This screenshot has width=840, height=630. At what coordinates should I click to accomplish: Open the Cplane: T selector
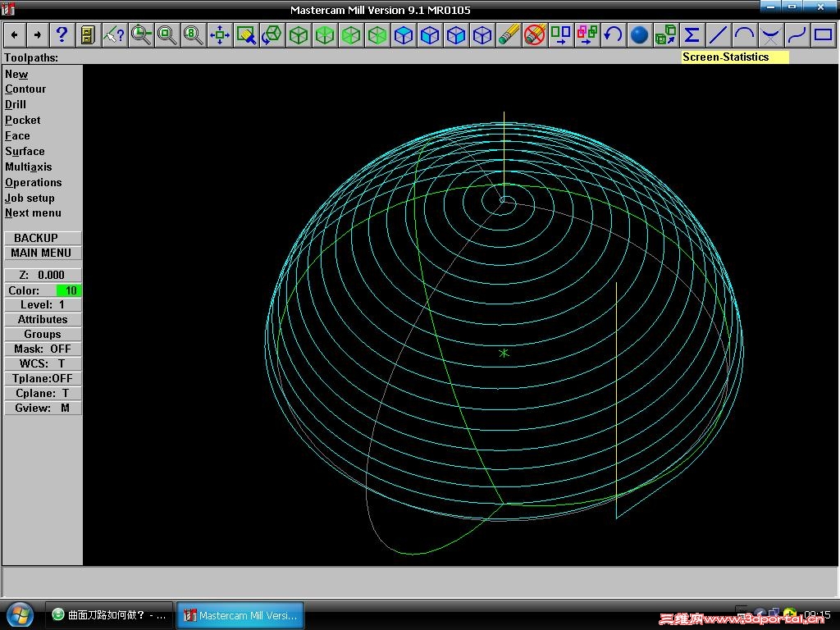(43, 393)
